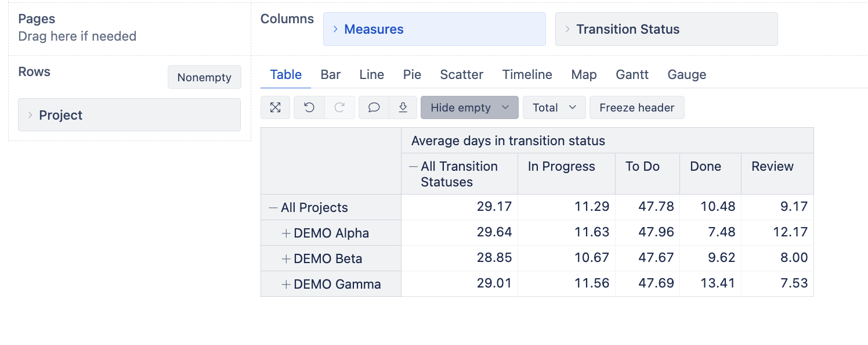The width and height of the screenshot is (868, 345).
Task: Open the Project dimension in Rows
Action: point(129,115)
